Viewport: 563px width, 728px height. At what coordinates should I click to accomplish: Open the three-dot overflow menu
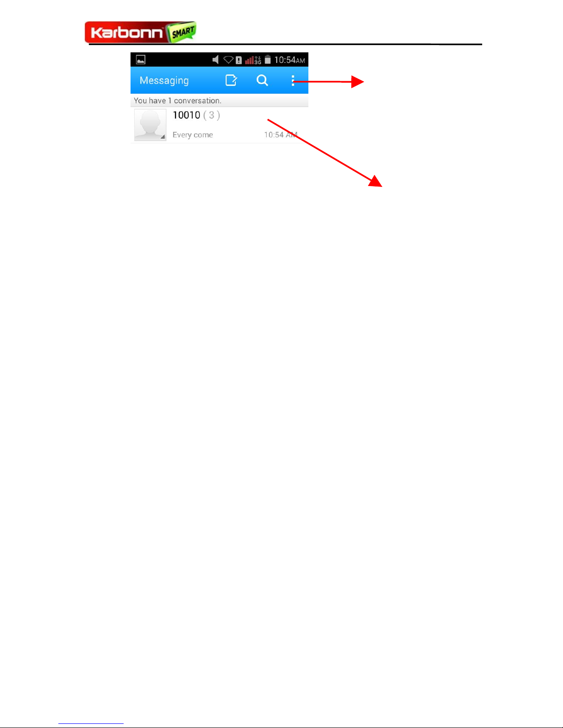pyautogui.click(x=293, y=81)
